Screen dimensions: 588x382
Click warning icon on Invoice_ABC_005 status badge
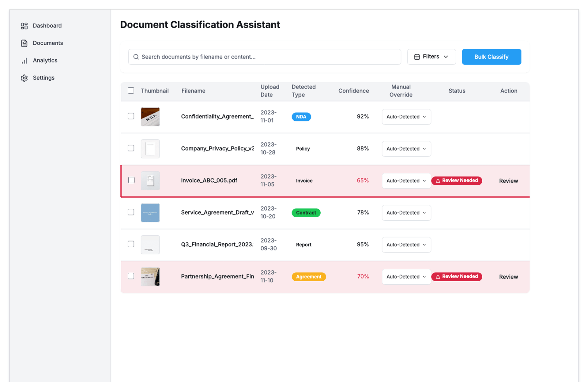tap(438, 181)
